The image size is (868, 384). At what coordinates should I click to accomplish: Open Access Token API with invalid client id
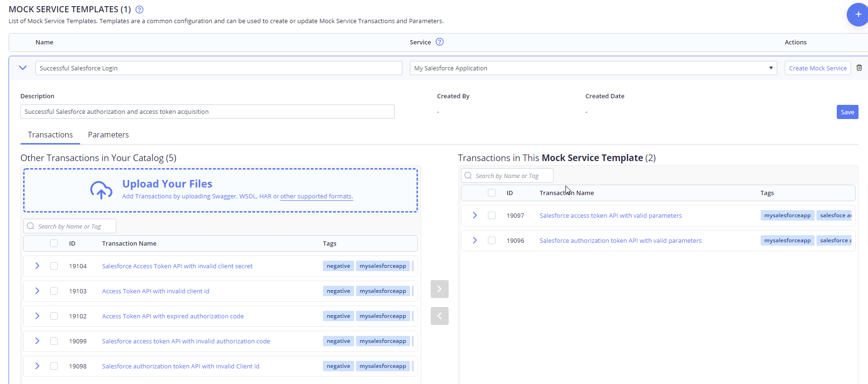[x=156, y=291]
